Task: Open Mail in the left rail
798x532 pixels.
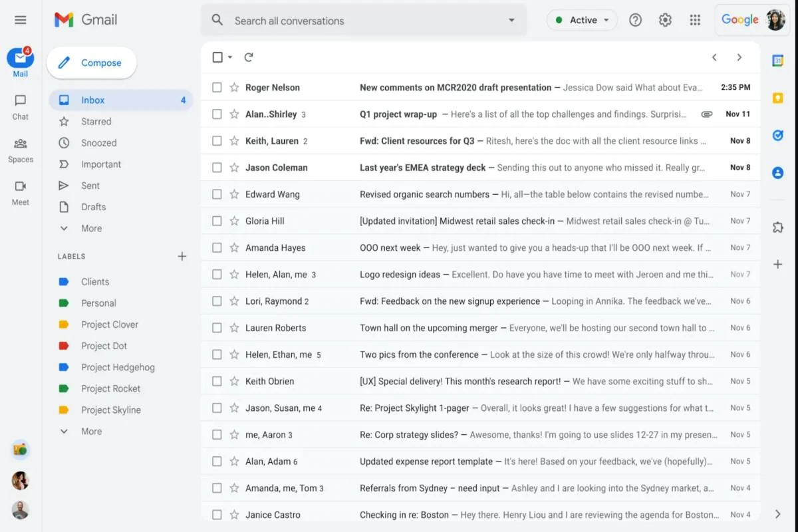Action: click(21, 63)
